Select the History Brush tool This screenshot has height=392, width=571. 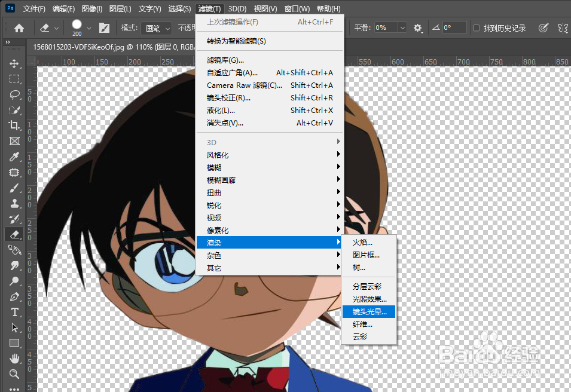click(x=14, y=219)
